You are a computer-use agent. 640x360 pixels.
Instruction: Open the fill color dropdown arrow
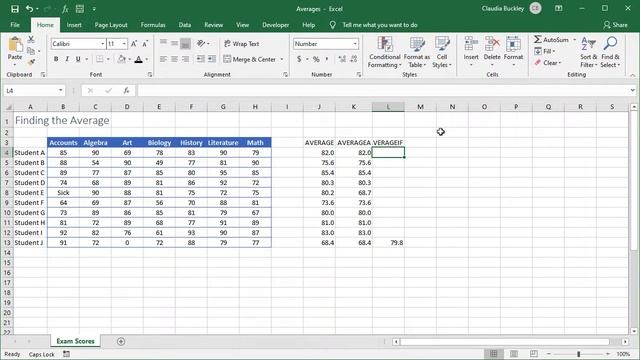click(129, 60)
